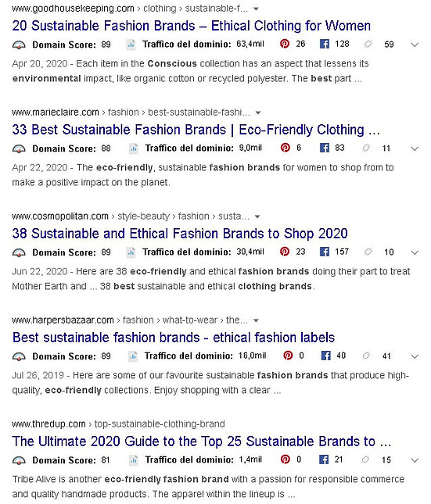431x504 pixels.
Task: Click the Pinterest icon in Good Housekeeping result
Action: [285, 44]
